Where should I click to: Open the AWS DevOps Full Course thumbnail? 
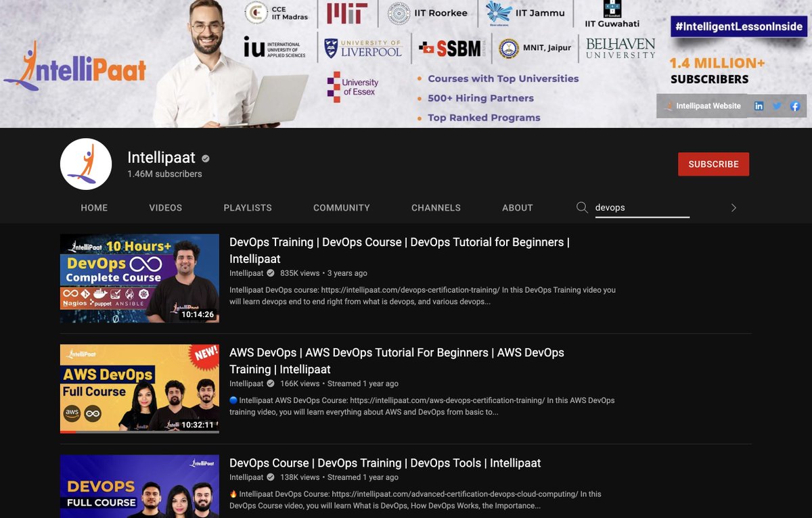coord(139,388)
